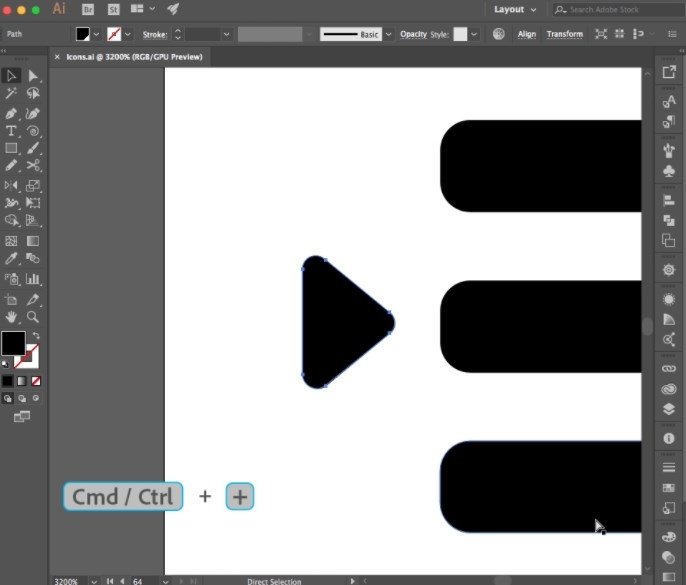Switch to icons.ai document tab

(134, 57)
